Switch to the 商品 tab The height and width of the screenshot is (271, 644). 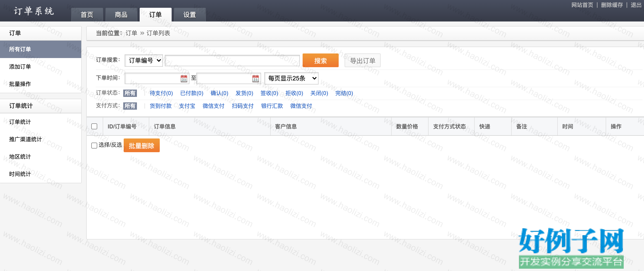pyautogui.click(x=121, y=15)
